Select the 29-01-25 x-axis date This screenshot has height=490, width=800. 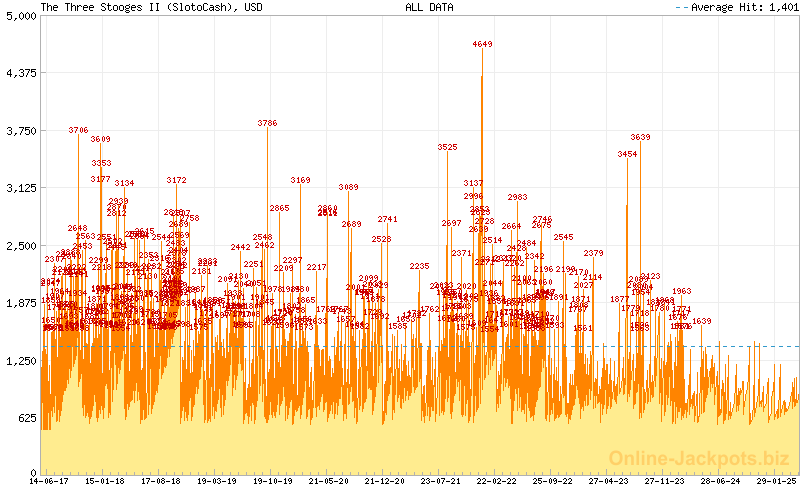point(777,481)
